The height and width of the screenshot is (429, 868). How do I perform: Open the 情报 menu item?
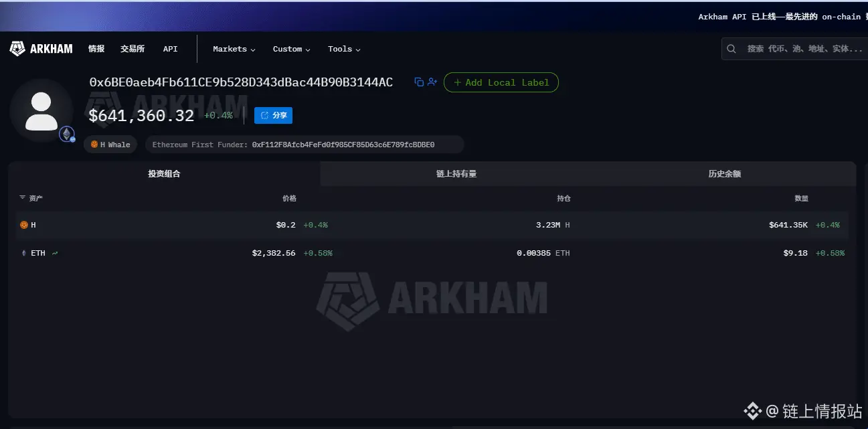click(x=96, y=49)
